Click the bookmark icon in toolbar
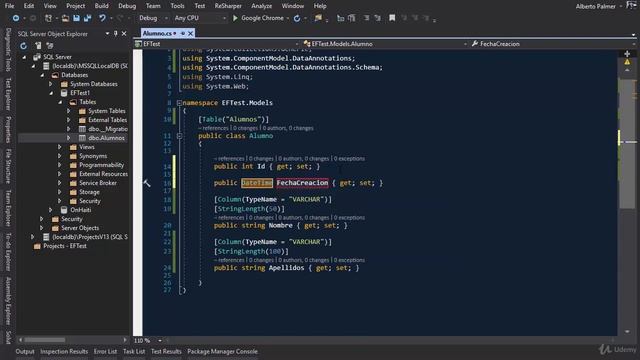 pos(392,18)
